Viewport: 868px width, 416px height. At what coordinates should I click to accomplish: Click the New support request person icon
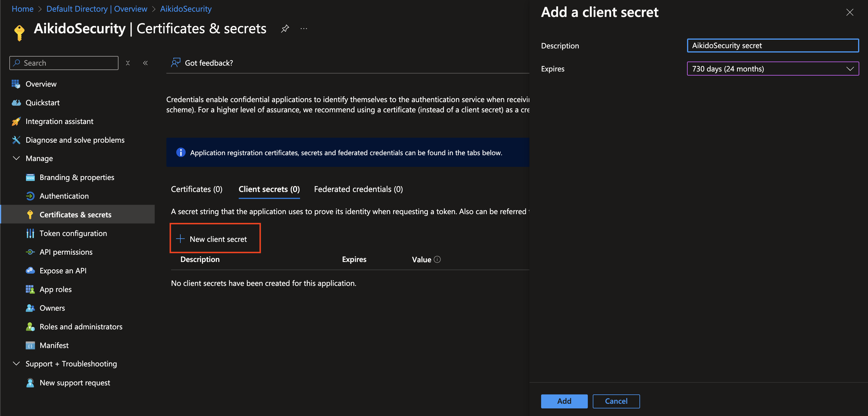point(30,383)
